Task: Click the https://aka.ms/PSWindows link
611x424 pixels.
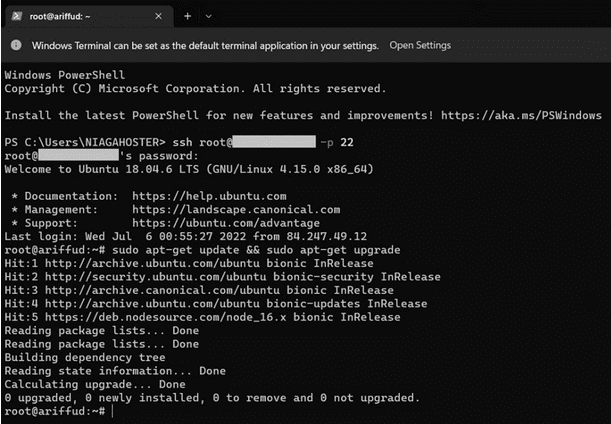Action: point(521,115)
